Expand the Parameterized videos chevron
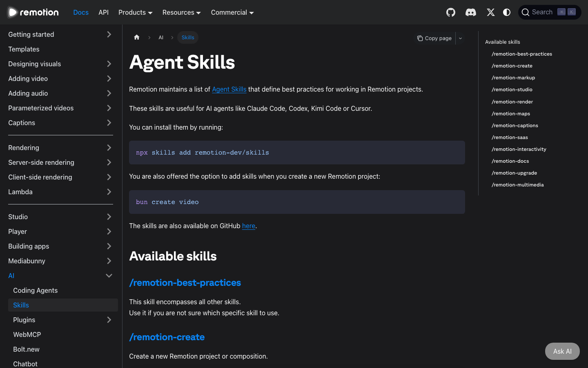Viewport: 588px width, 368px height. [x=109, y=108]
